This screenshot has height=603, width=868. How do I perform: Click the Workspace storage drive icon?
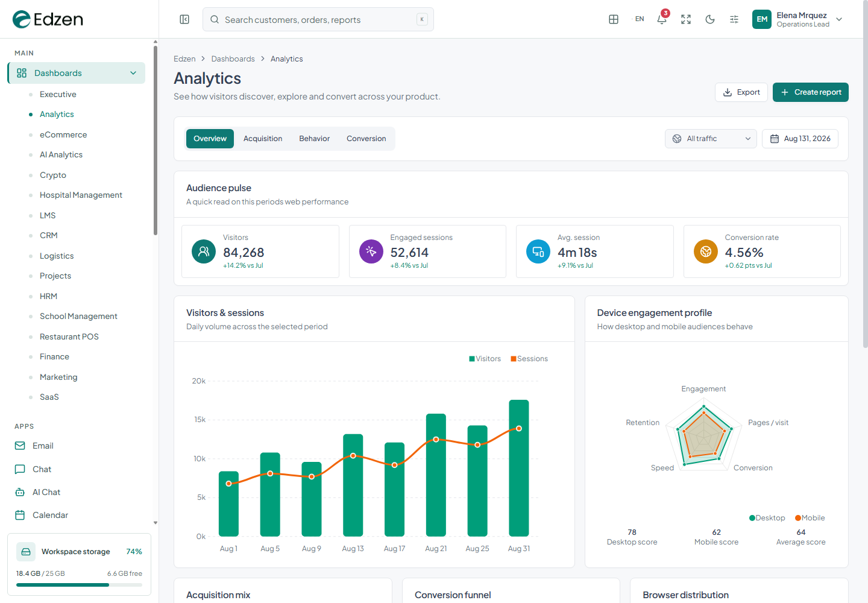point(25,552)
